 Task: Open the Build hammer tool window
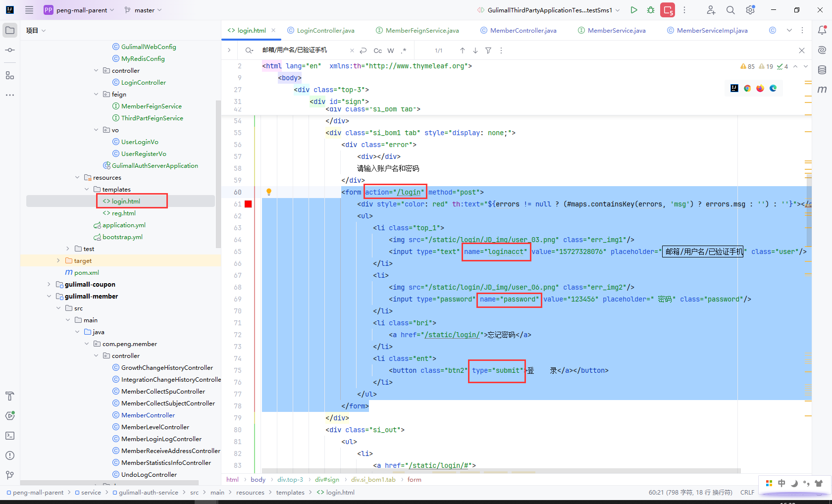[10, 396]
